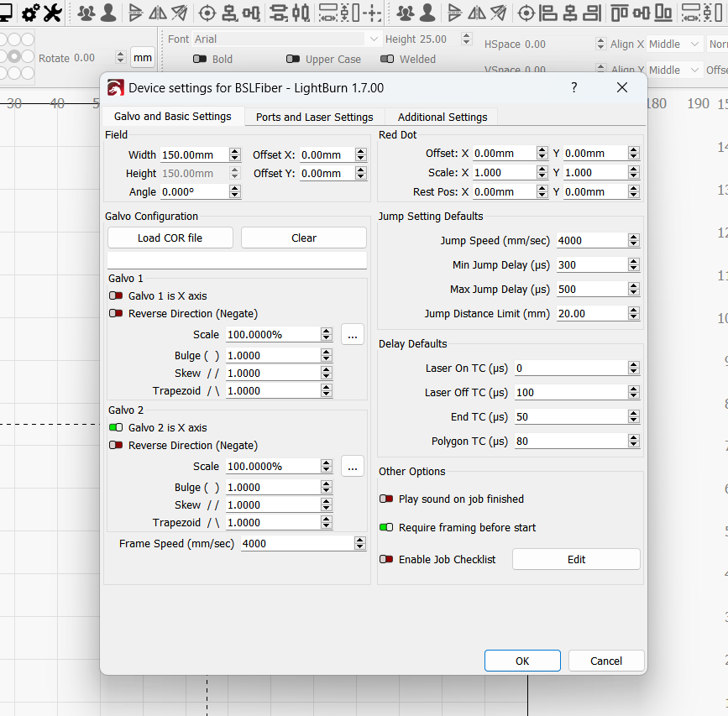This screenshot has height=716, width=728.
Task: Click the Max Jump Delay stepper arrows
Action: 634,289
